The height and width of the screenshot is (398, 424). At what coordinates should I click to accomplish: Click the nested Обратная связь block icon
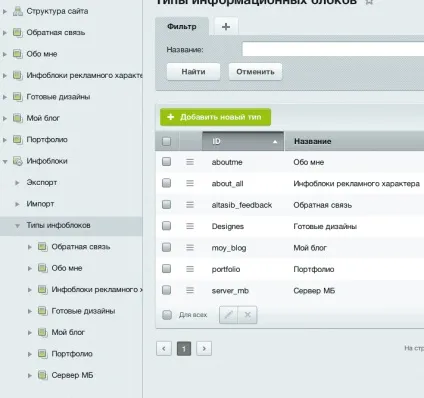[42, 247]
